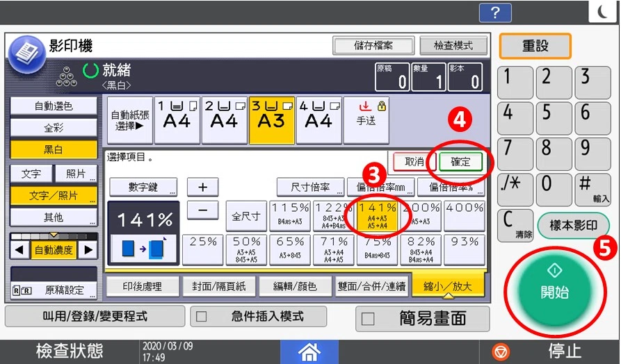
Task: Tap the home icon at bottom
Action: [309, 351]
